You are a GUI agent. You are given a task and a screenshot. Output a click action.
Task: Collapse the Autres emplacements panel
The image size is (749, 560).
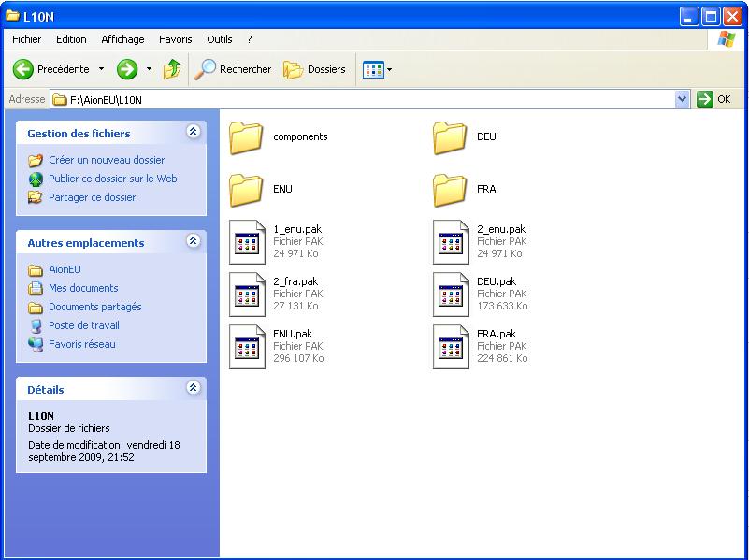(x=193, y=241)
